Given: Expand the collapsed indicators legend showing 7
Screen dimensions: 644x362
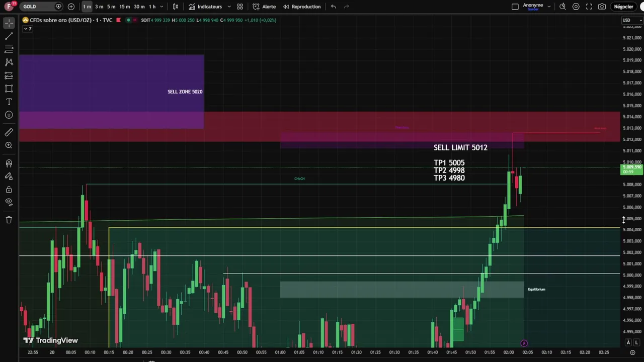Looking at the screenshot, I should tap(27, 29).
